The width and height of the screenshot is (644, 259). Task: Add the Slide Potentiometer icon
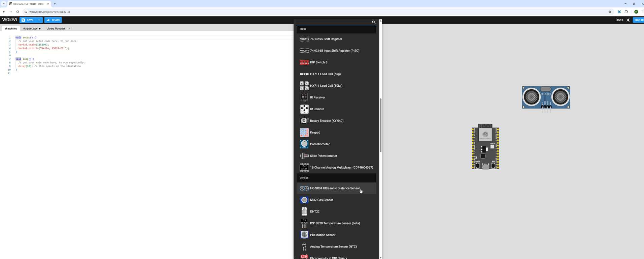point(304,156)
